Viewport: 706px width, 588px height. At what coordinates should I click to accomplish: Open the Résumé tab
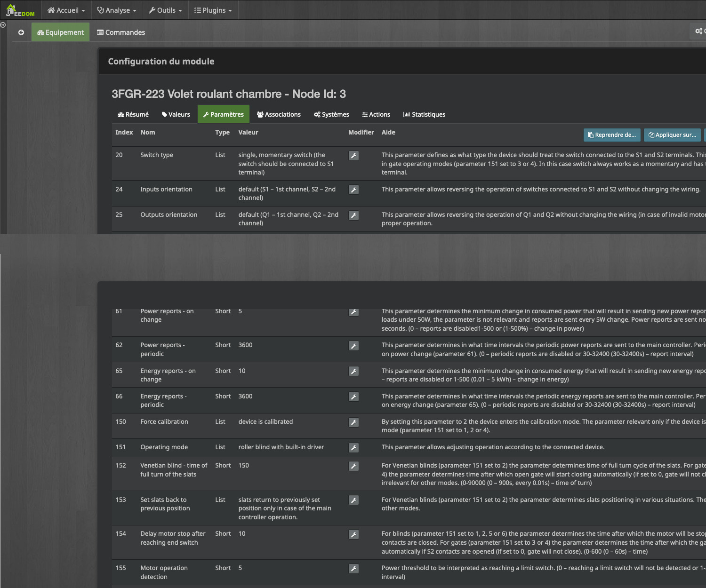(133, 114)
